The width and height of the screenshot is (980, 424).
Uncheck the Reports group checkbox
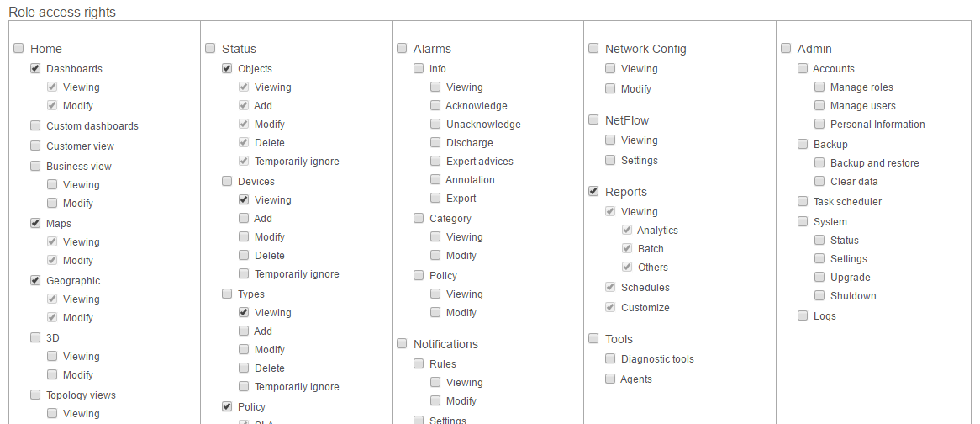pyautogui.click(x=593, y=191)
